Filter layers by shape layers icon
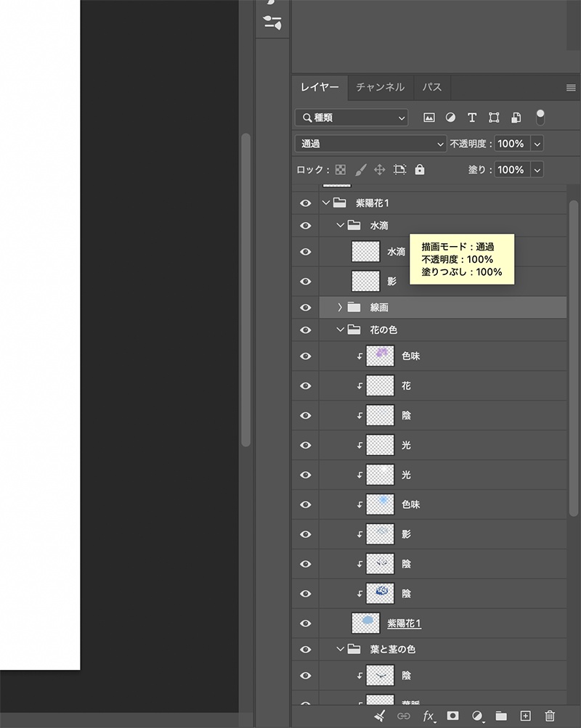Image resolution: width=581 pixels, height=728 pixels. point(494,118)
